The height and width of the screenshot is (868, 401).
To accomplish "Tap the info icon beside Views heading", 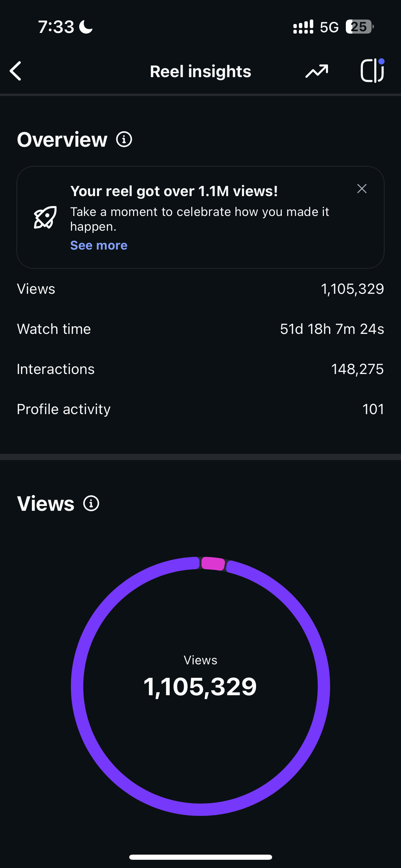I will click(x=91, y=503).
